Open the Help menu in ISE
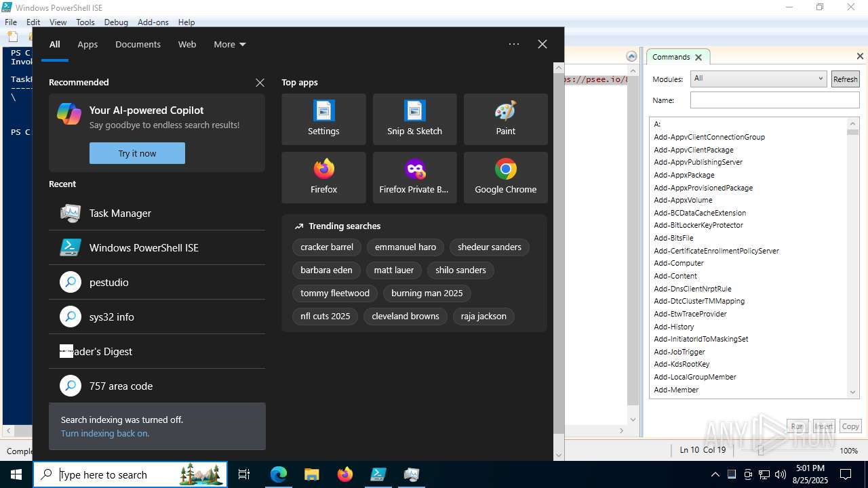This screenshot has width=868, height=488. coord(186,22)
